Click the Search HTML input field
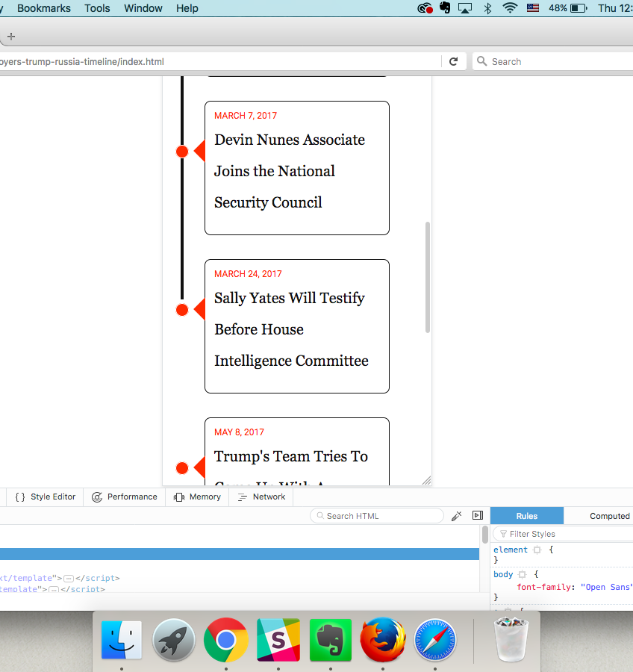This screenshot has width=633, height=672. [382, 516]
